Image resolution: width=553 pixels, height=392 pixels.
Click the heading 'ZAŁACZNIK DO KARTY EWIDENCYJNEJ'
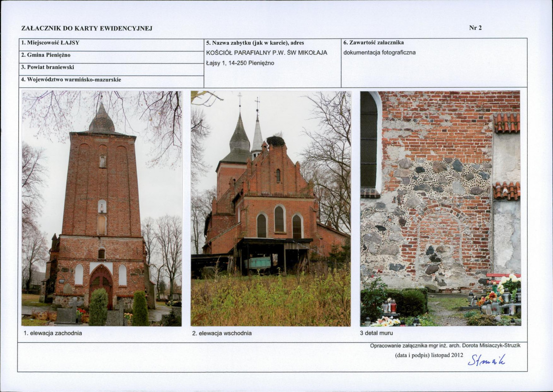tap(87, 28)
